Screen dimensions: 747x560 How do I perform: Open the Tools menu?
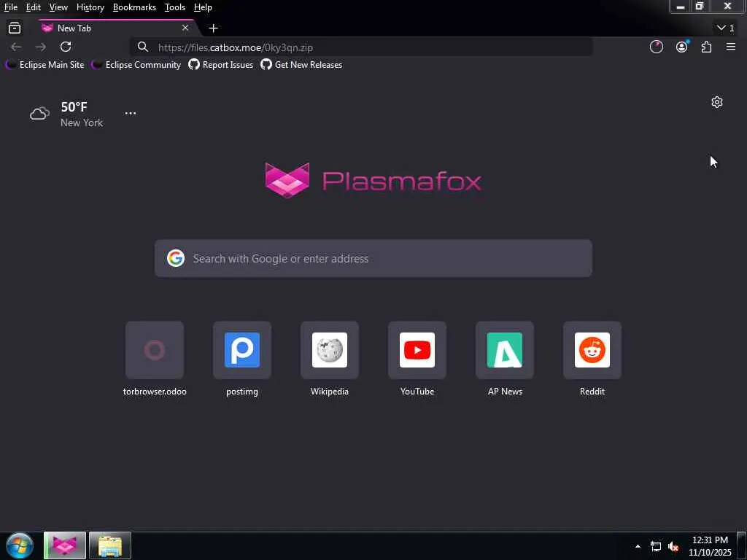coord(175,7)
